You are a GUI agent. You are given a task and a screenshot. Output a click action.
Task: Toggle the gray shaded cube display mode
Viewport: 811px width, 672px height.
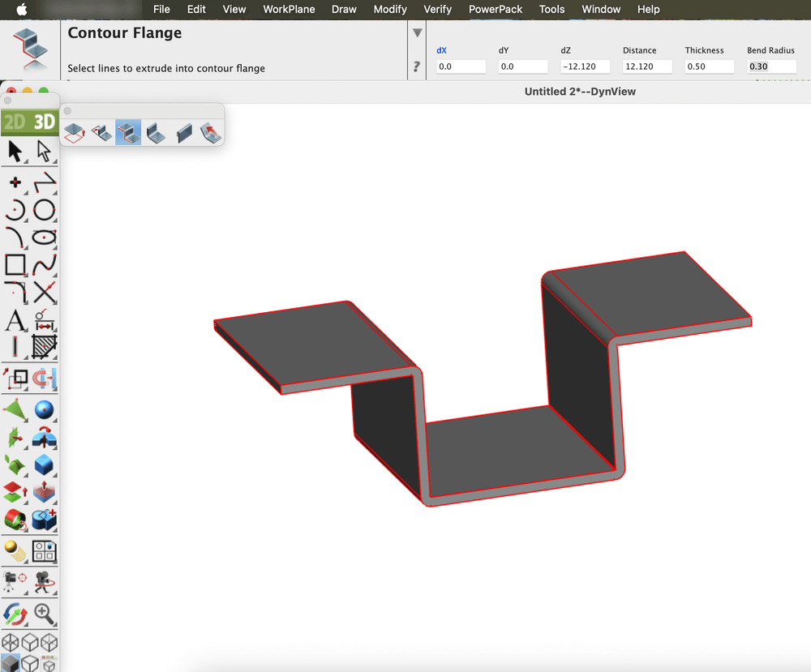pos(11,663)
